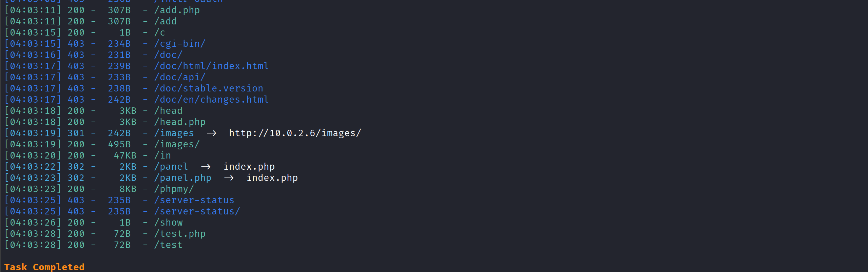
Task: Click the 301 status code
Action: [x=76, y=133]
